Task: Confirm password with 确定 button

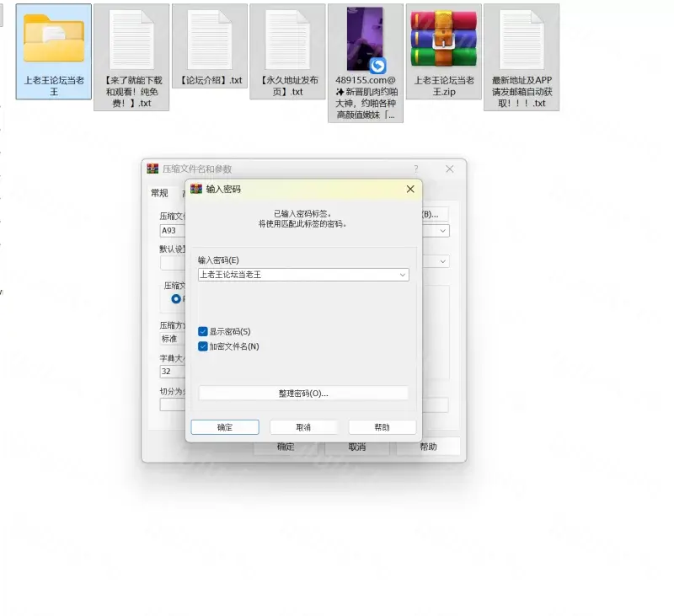Action: (225, 427)
